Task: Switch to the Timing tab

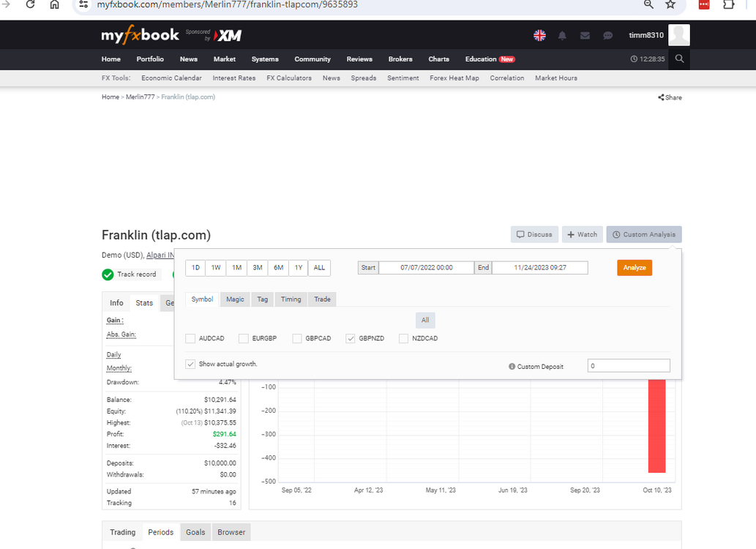Action: click(x=291, y=299)
